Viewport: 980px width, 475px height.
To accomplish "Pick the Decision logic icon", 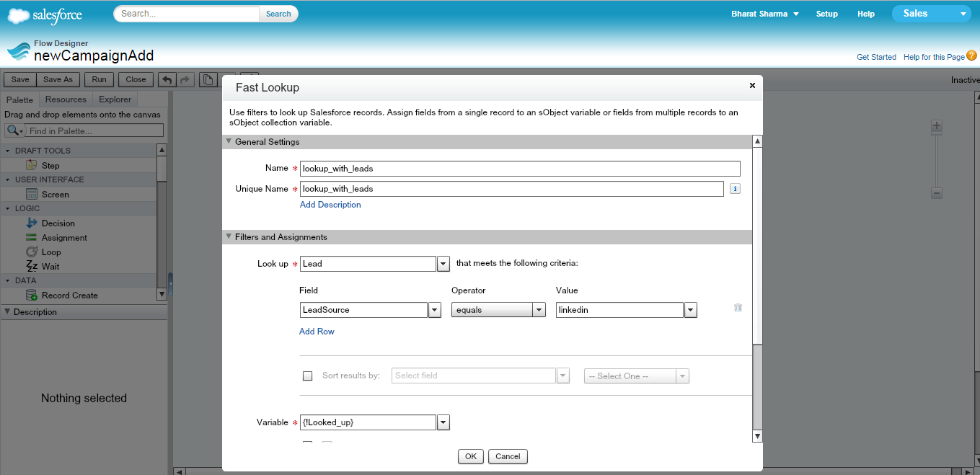I will 32,223.
